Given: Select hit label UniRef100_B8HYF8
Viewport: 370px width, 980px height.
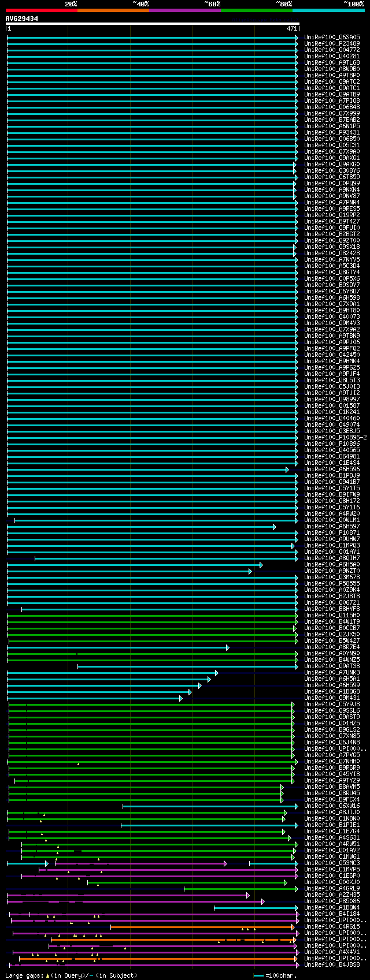Looking at the screenshot, I should click(x=332, y=609).
